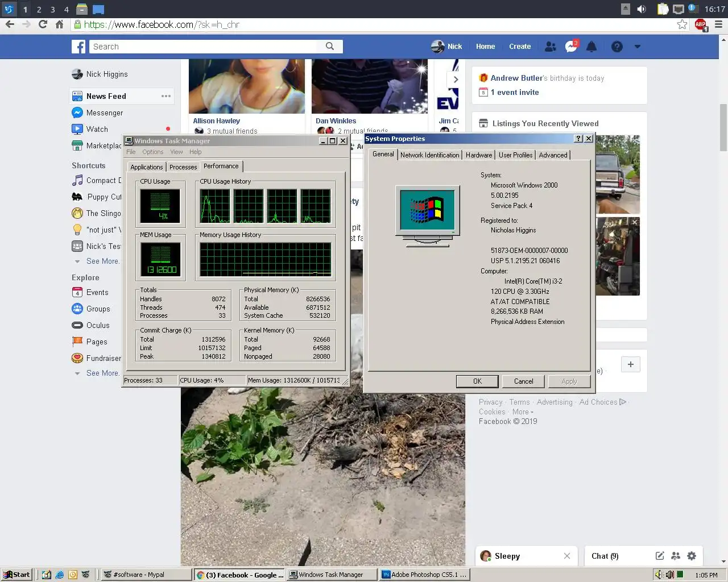This screenshot has height=582, width=728.
Task: Open Allison Hawley's suggested friend photo
Action: click(247, 86)
